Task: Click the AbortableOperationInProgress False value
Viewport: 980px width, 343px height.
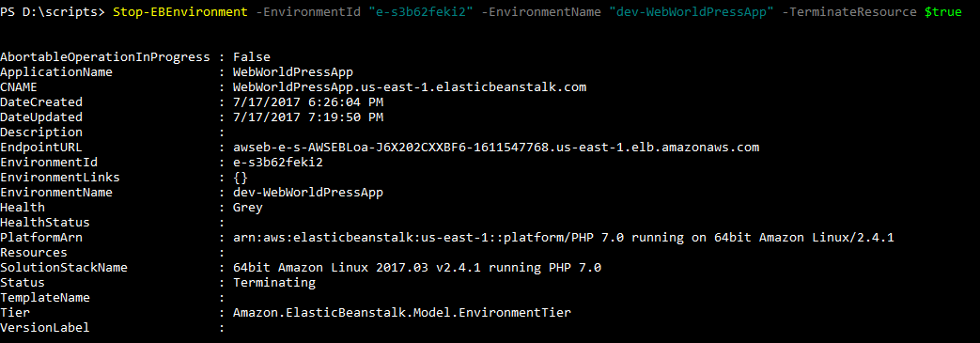Action: tap(252, 57)
